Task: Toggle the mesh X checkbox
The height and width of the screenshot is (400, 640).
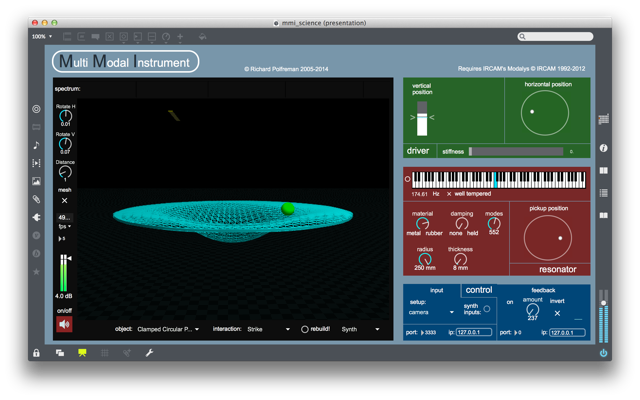Action: tap(64, 200)
